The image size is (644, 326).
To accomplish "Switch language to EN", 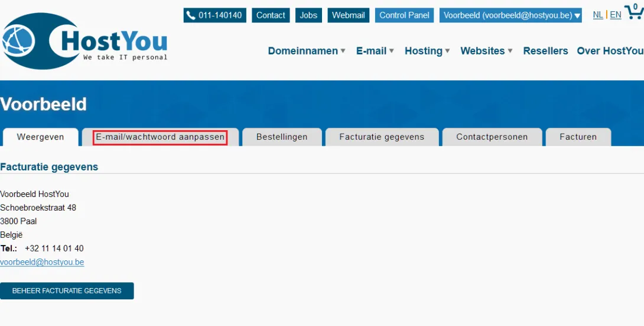I will (616, 15).
